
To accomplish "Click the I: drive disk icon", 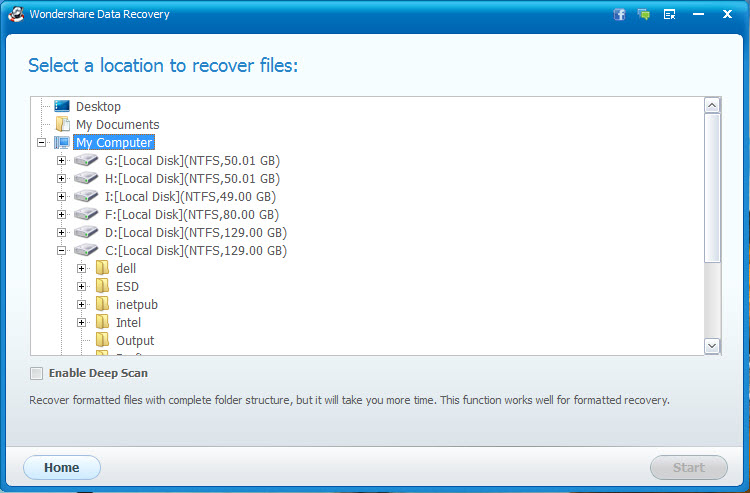I will (x=86, y=196).
